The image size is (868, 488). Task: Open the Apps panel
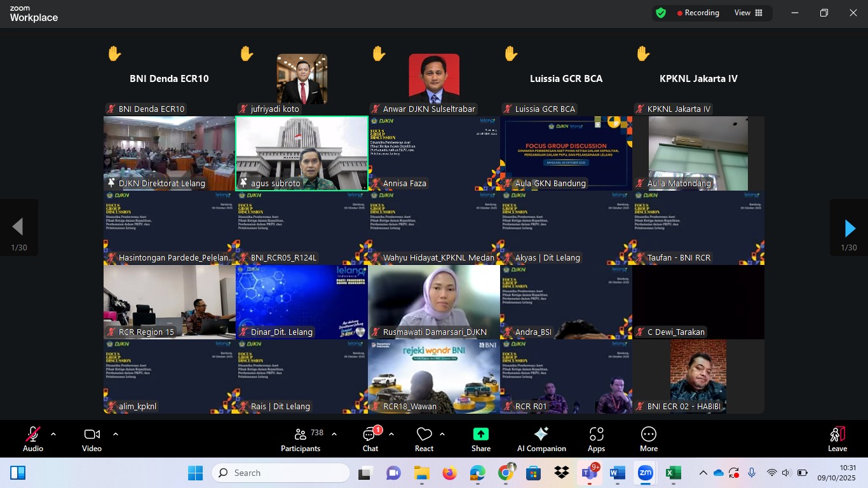pos(596,439)
